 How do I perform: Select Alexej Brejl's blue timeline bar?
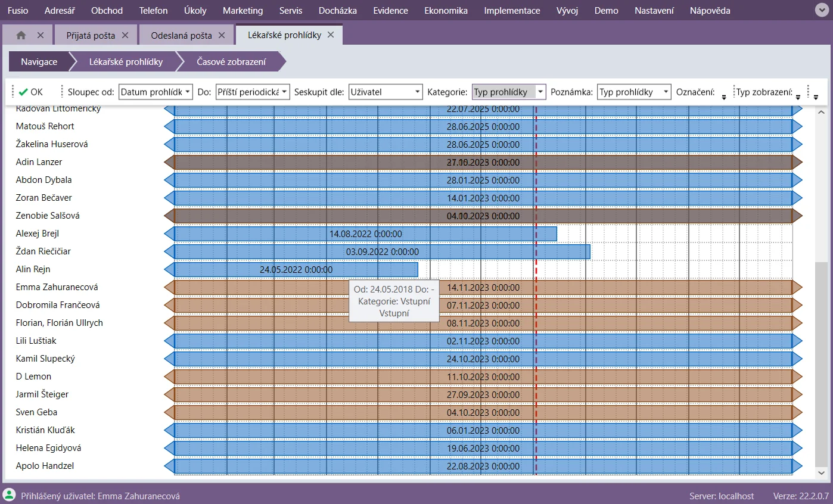click(365, 234)
